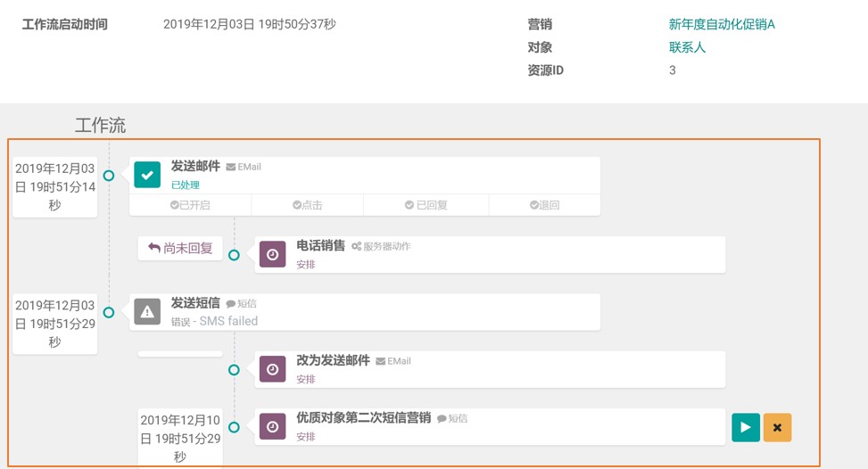
Task: Select the 退回 status tab
Action: tap(544, 205)
